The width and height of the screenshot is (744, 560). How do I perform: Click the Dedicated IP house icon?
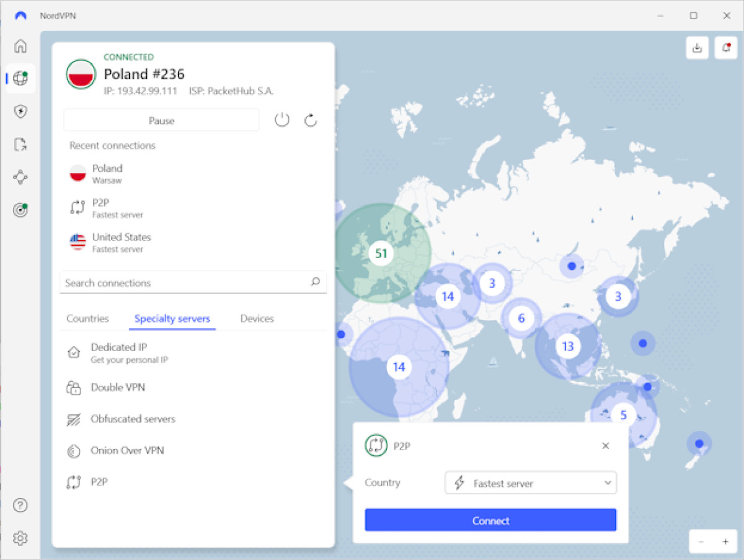pyautogui.click(x=74, y=352)
